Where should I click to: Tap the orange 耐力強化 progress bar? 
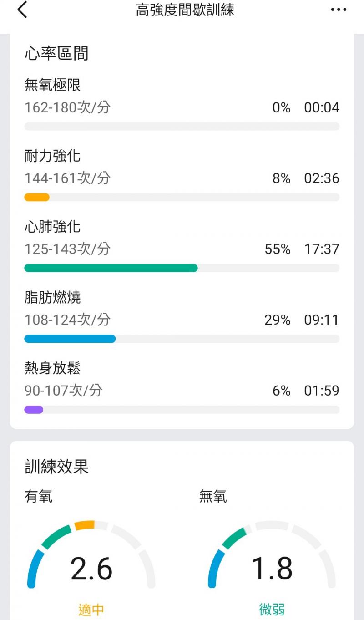[x=37, y=197]
